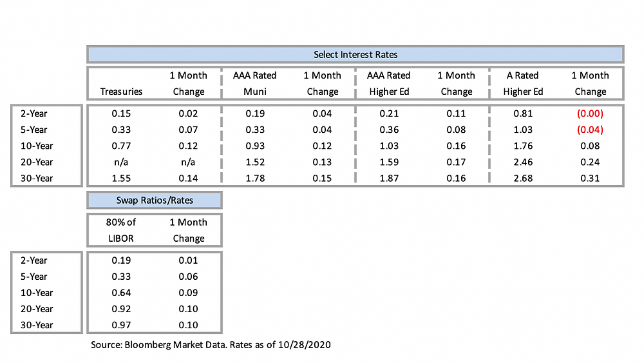Click the 10-Year A Rated Higher Ed rate 1.76
Viewport: 644px width, 363px height.
(523, 146)
